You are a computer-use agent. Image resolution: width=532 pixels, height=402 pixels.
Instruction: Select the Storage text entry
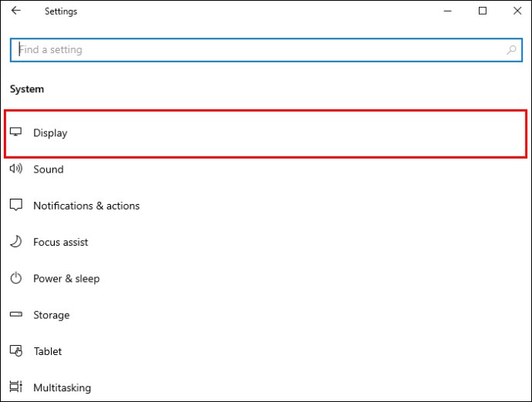click(x=51, y=315)
